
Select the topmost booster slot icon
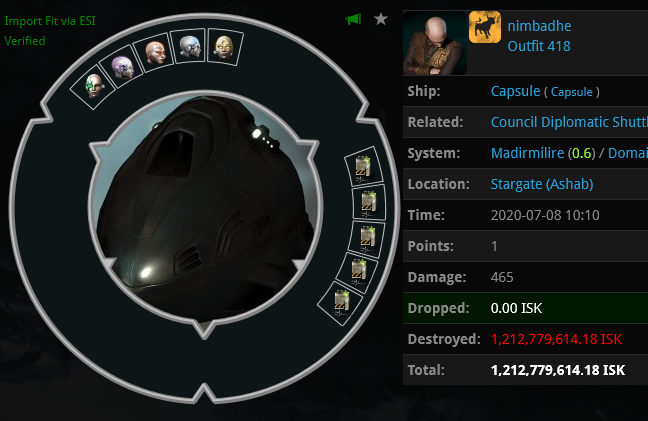[x=364, y=166]
